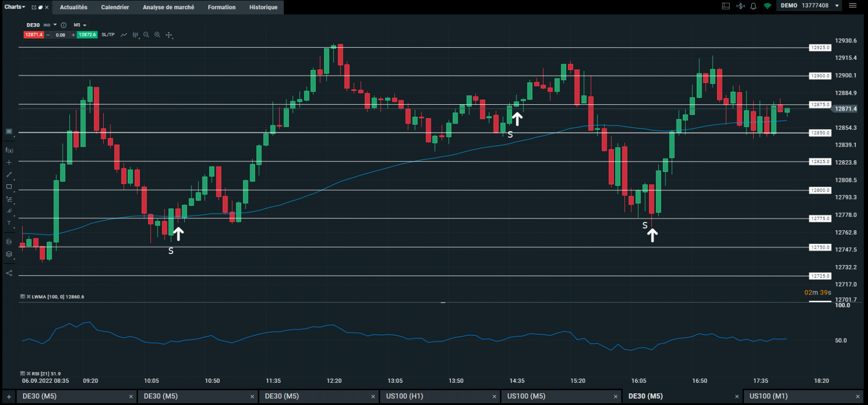Remove the RSI indicator with its X
This screenshot has width=868, height=405.
(28, 374)
